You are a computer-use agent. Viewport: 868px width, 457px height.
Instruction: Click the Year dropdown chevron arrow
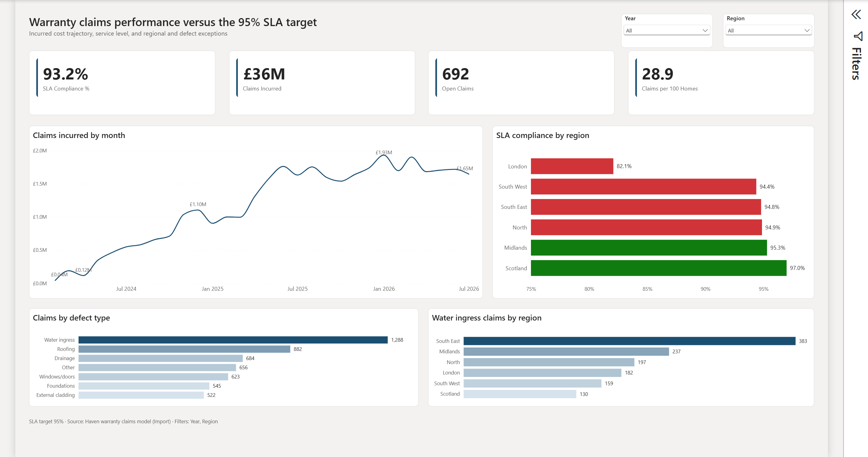click(705, 30)
